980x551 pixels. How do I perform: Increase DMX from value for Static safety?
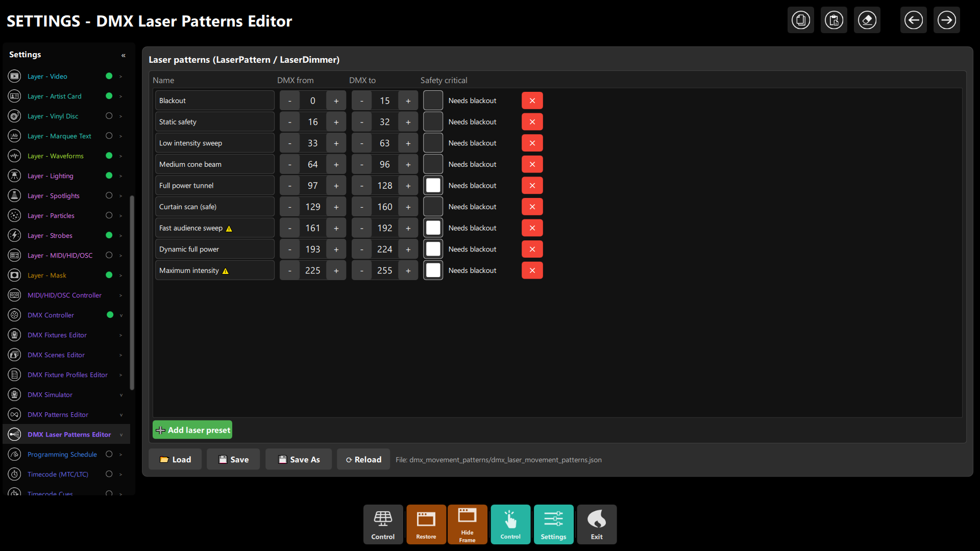click(336, 122)
